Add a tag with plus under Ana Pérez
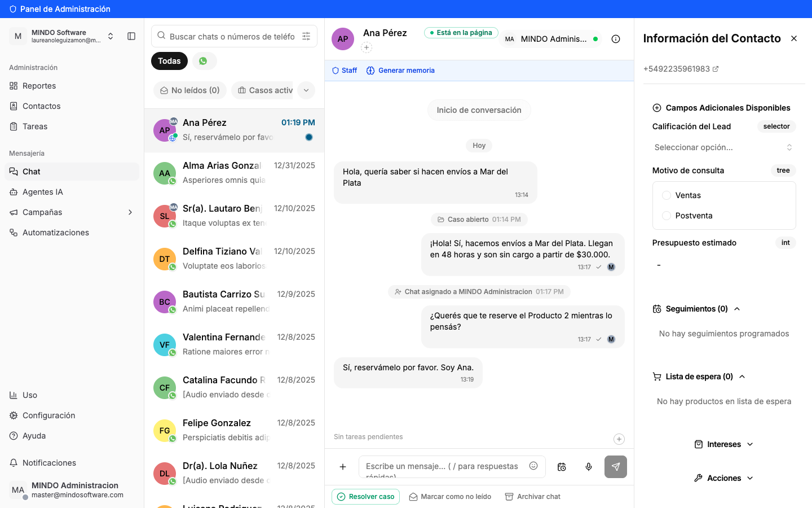 367,48
